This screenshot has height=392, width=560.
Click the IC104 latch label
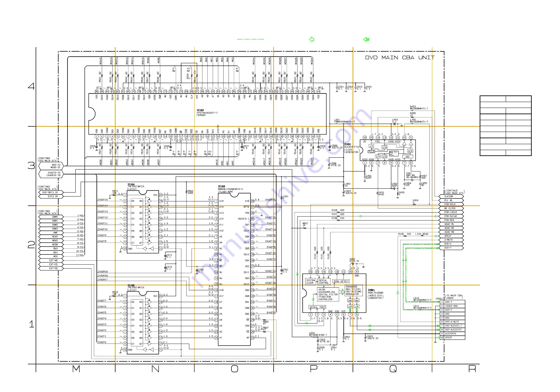click(x=136, y=187)
